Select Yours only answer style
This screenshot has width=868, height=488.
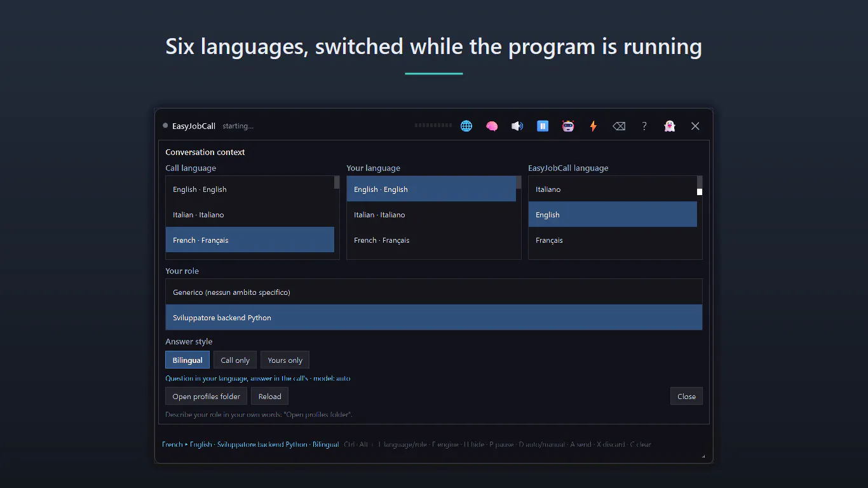(x=285, y=360)
